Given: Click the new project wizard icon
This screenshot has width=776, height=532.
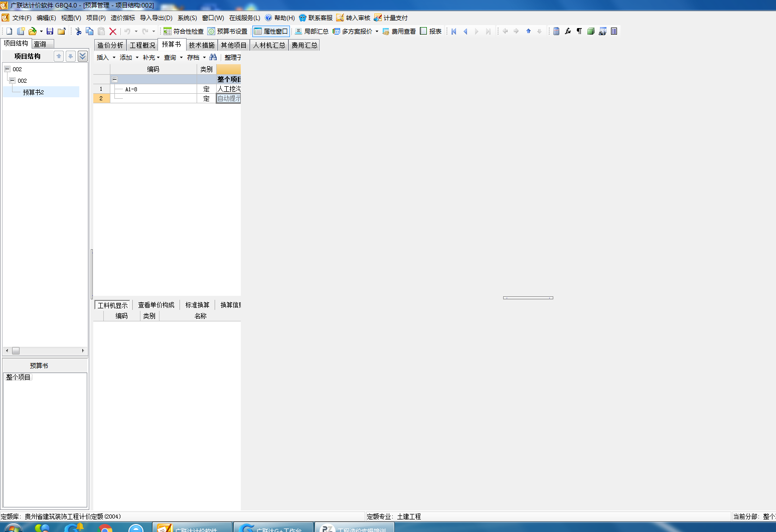Looking at the screenshot, I should coord(21,31).
